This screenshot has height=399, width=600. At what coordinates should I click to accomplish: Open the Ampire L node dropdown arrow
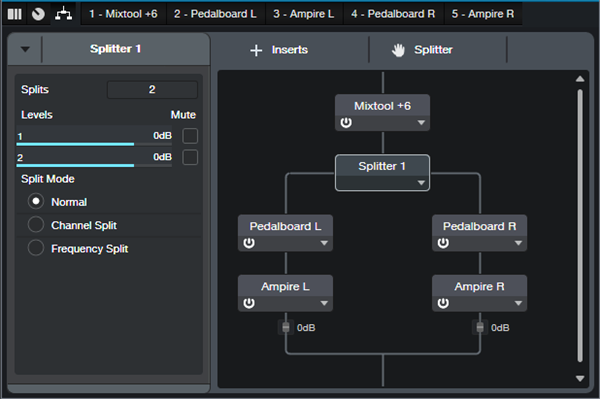click(324, 303)
